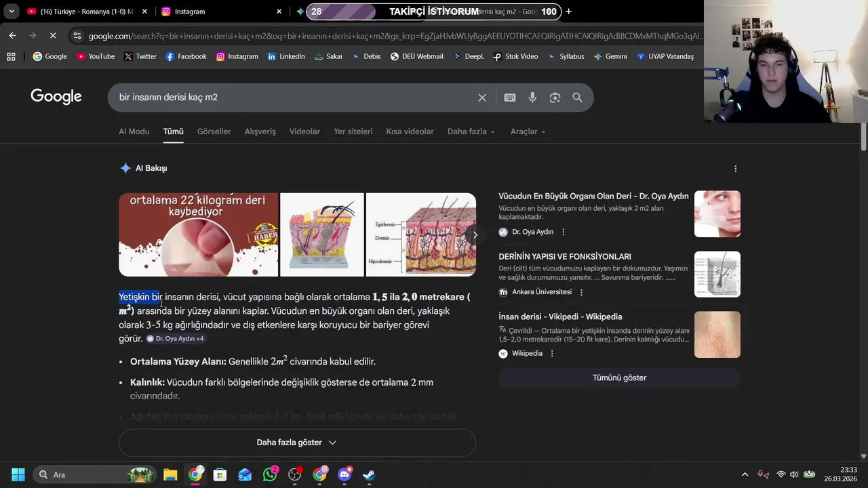This screenshot has width=868, height=488.
Task: Open the skin model image thumbnail
Action: coord(322,235)
